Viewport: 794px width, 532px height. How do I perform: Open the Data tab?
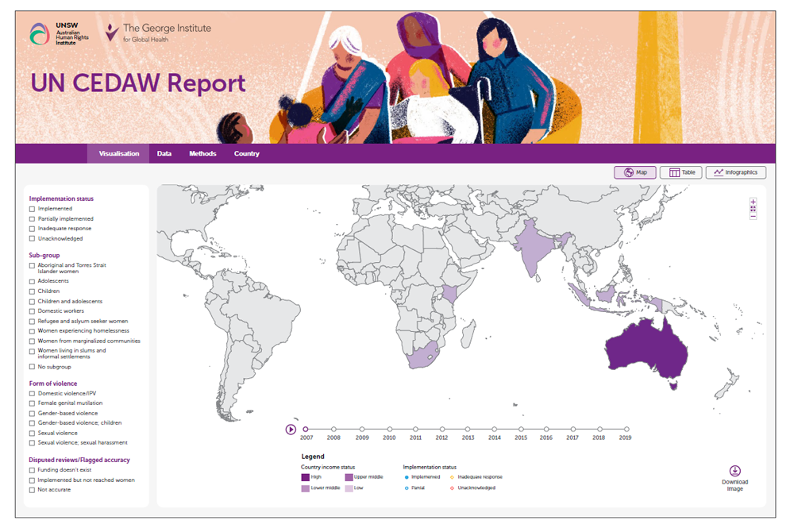click(x=164, y=153)
